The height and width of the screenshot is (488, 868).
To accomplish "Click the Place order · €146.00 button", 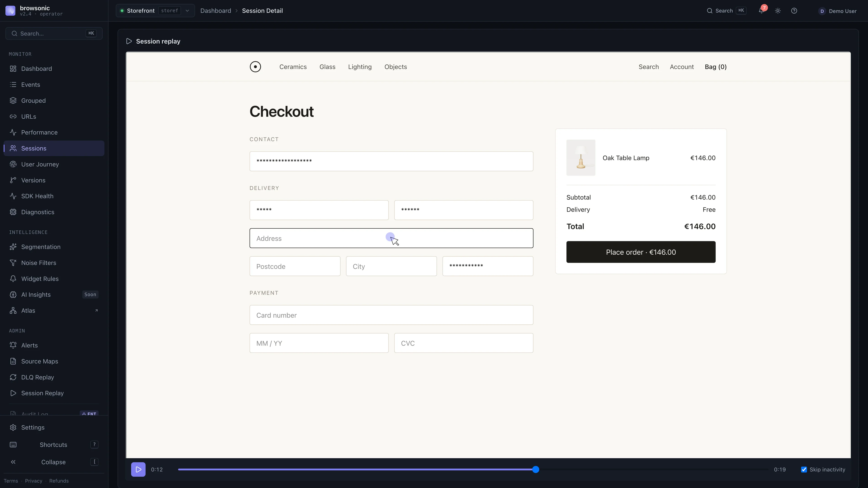I will tap(641, 252).
